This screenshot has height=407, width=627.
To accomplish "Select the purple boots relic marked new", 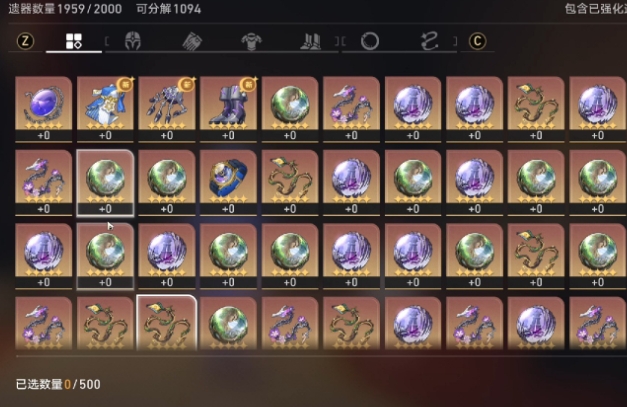I will click(x=228, y=109).
